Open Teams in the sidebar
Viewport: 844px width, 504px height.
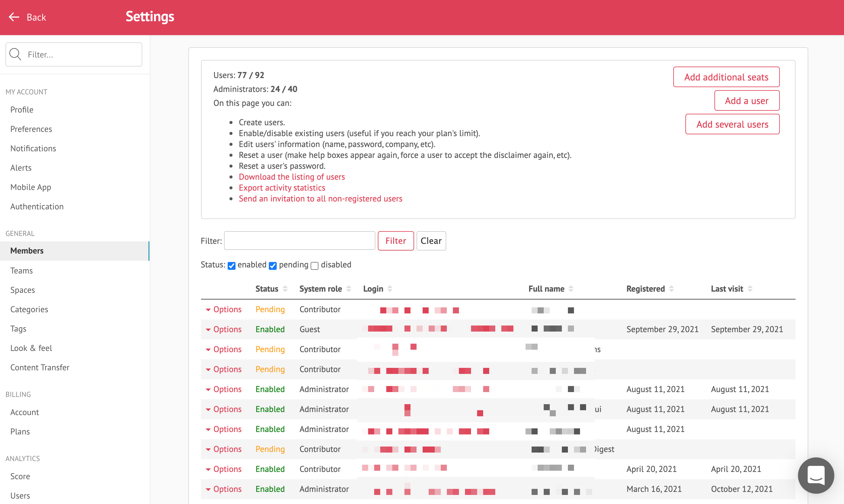coord(21,270)
